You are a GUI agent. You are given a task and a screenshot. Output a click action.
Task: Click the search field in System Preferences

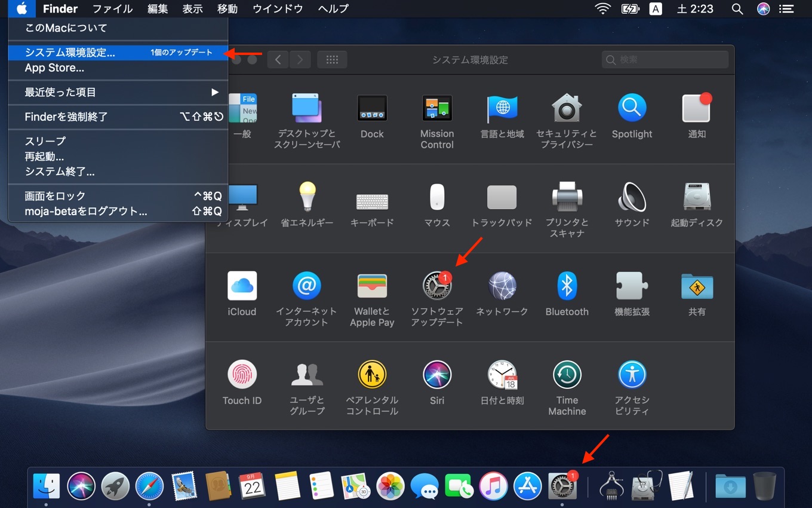tap(665, 60)
